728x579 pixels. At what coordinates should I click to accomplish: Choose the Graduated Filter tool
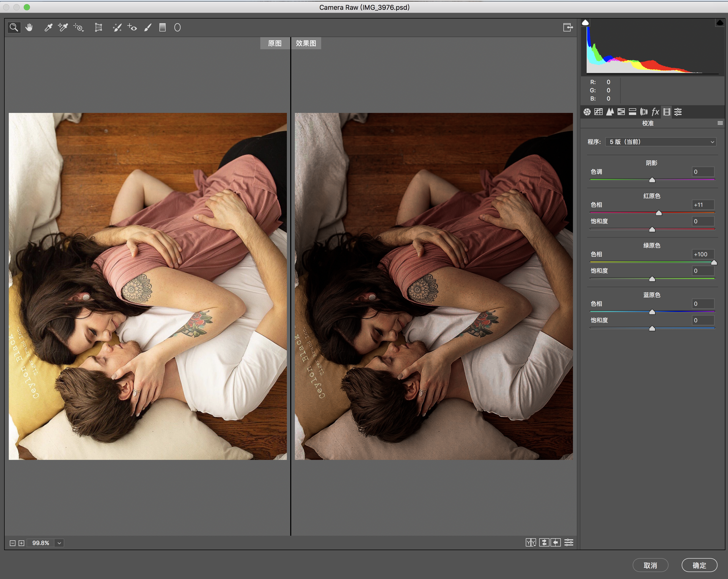pyautogui.click(x=163, y=27)
